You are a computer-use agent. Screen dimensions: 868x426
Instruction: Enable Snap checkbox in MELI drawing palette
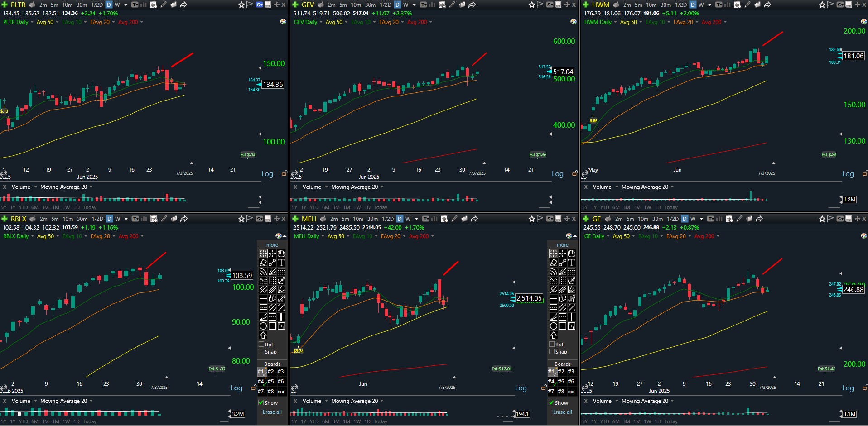click(x=552, y=351)
